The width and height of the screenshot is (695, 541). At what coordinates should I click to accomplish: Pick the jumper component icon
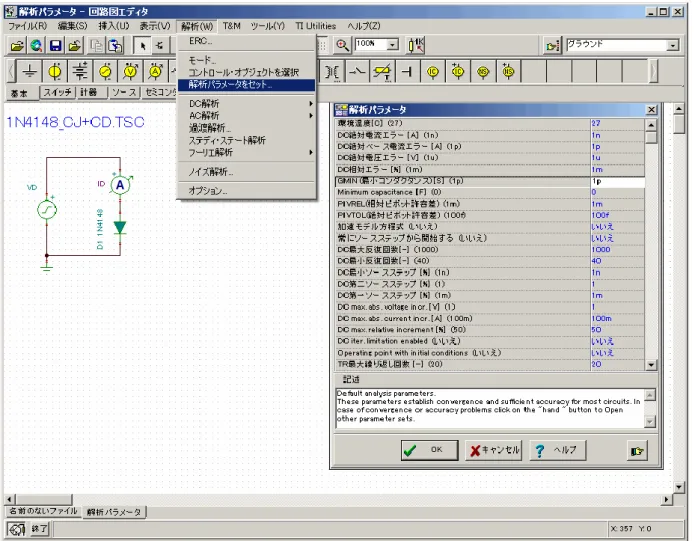(407, 71)
